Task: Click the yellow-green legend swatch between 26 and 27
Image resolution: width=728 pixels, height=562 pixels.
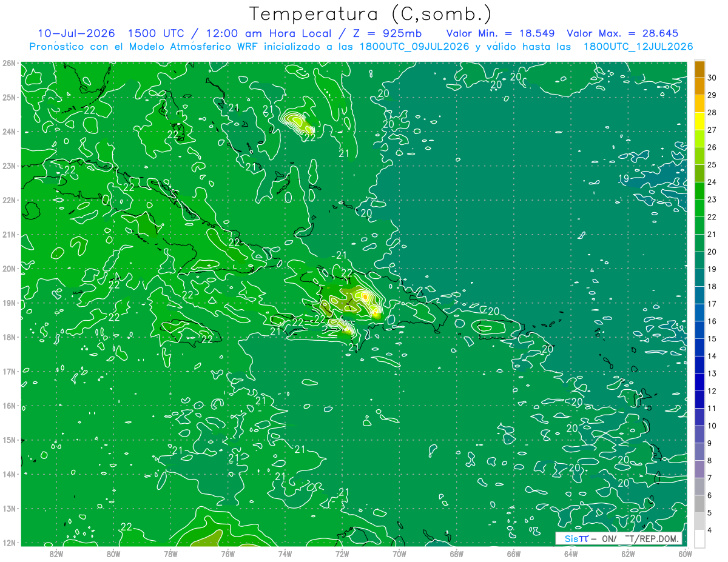Action: pos(699,138)
